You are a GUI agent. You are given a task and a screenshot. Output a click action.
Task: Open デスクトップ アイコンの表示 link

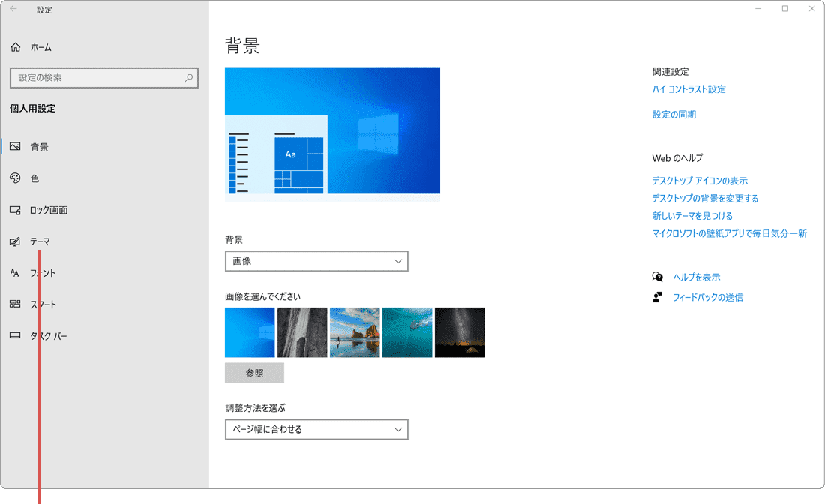coord(700,181)
